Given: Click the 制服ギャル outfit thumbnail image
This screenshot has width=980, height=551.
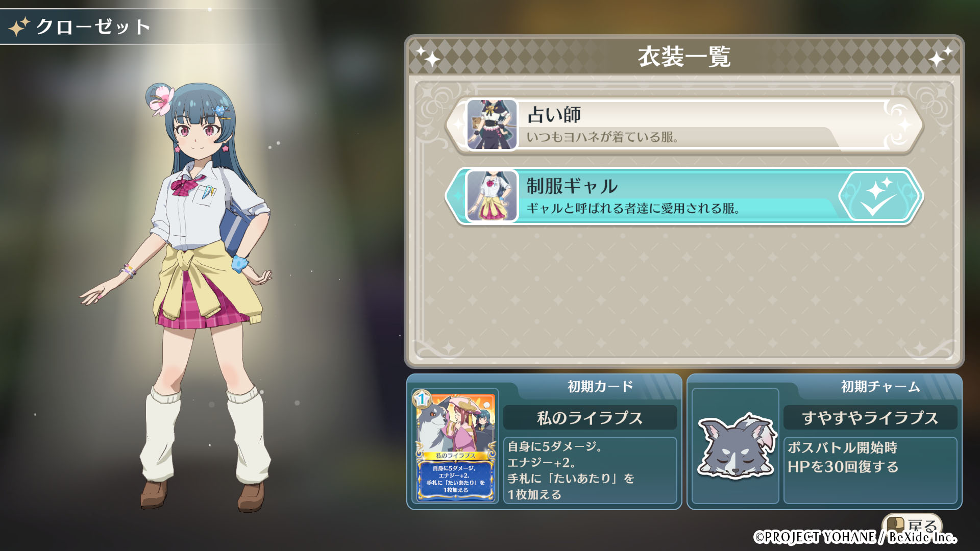Looking at the screenshot, I should point(492,196).
